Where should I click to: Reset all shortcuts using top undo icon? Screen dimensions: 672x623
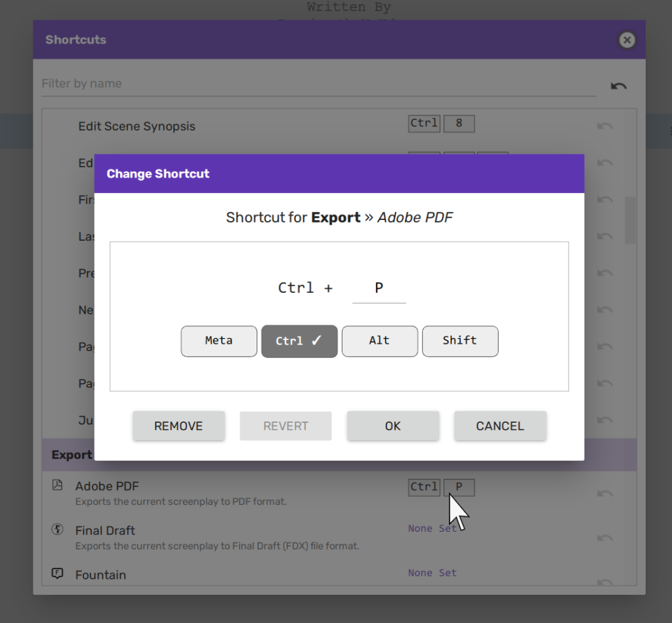pyautogui.click(x=618, y=86)
